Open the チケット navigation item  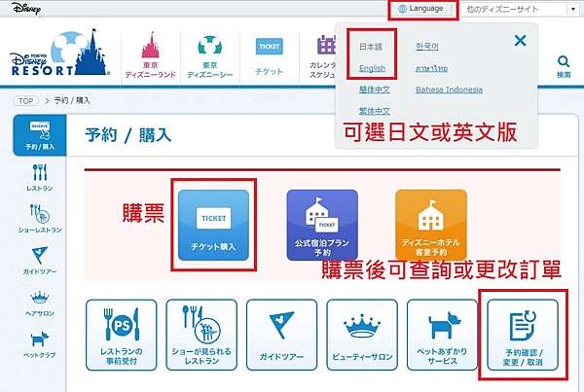269,56
